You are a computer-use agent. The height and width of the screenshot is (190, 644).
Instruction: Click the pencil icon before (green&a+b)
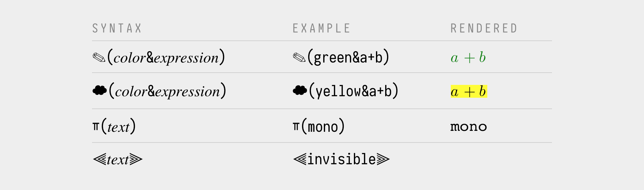tap(299, 57)
